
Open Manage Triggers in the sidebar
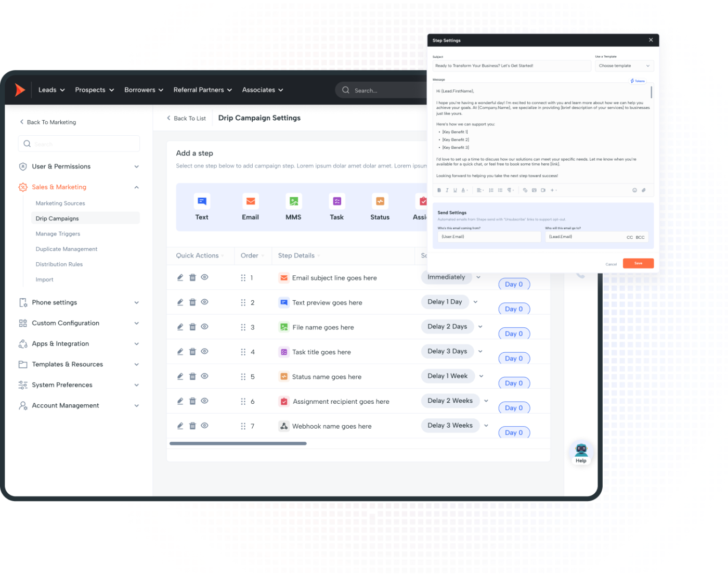[58, 234]
